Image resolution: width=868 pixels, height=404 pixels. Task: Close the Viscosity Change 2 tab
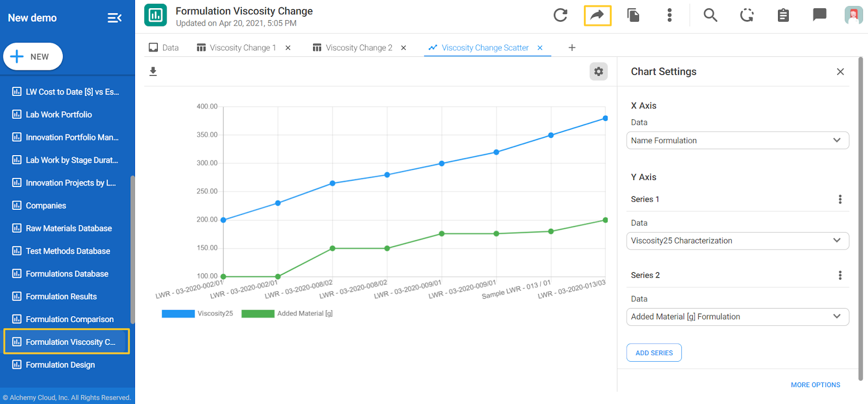click(404, 48)
